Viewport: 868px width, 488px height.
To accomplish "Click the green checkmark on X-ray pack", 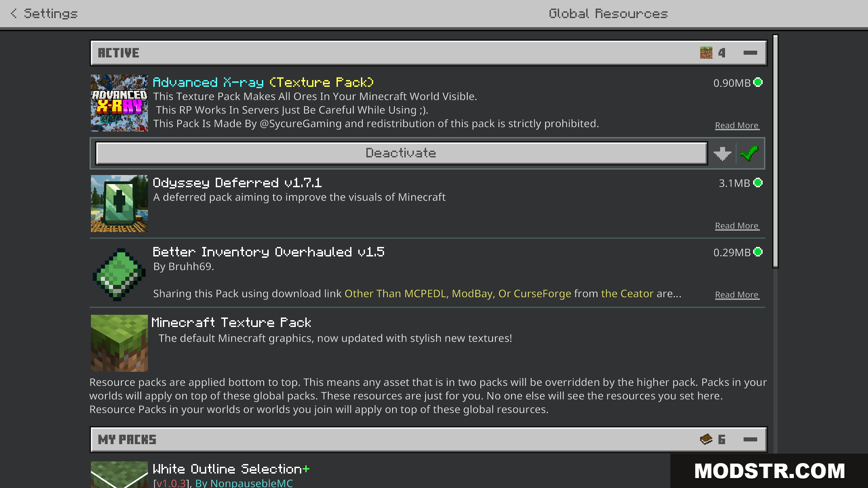I will point(749,154).
